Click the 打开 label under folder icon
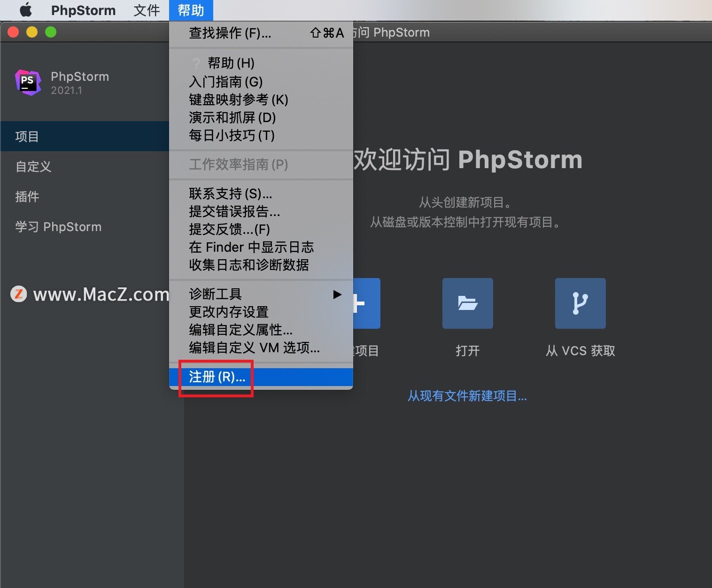This screenshot has height=588, width=712. (468, 351)
